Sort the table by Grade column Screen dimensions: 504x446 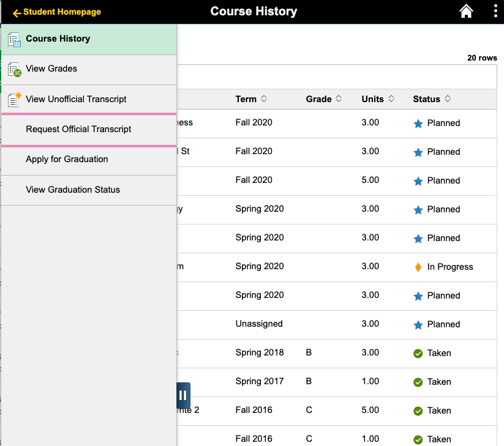coord(323,99)
